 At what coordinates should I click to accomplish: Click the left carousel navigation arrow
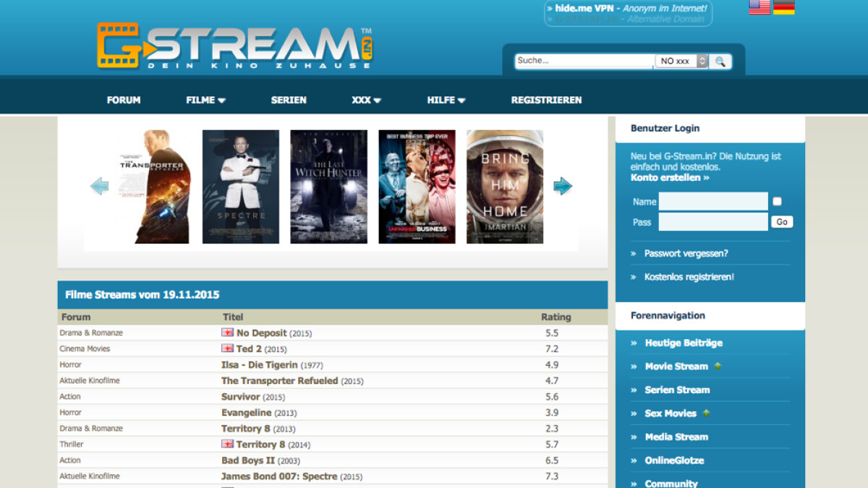99,186
